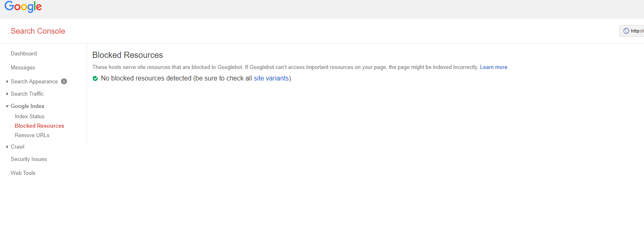
Task: Select Search Traffic menu label
Action: [x=27, y=94]
